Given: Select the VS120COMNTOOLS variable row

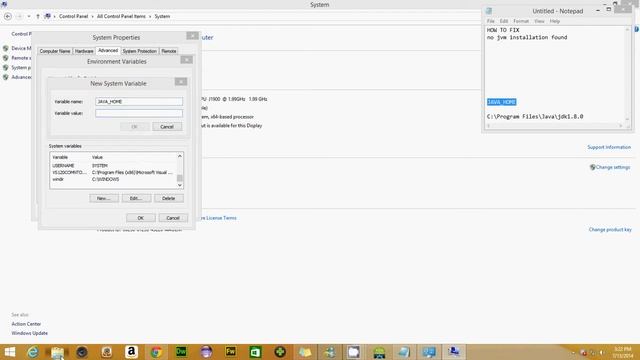Looking at the screenshot, I should point(113,173).
